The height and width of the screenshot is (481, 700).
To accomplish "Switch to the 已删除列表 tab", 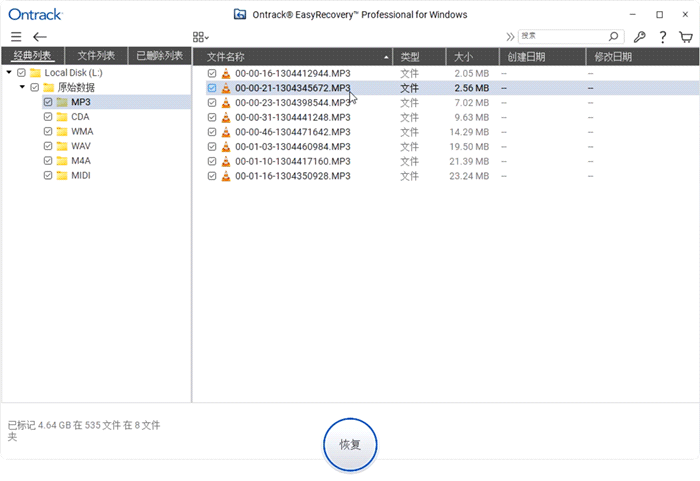I will click(x=159, y=56).
